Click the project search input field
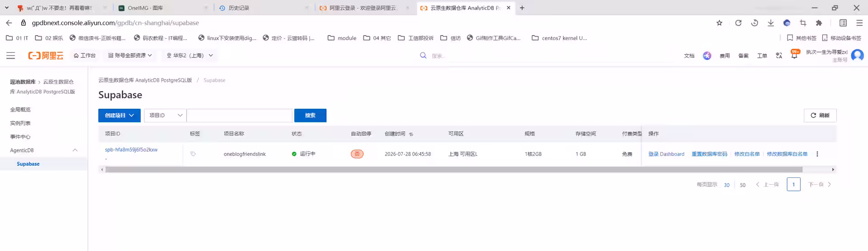868x251 pixels. pyautogui.click(x=240, y=116)
